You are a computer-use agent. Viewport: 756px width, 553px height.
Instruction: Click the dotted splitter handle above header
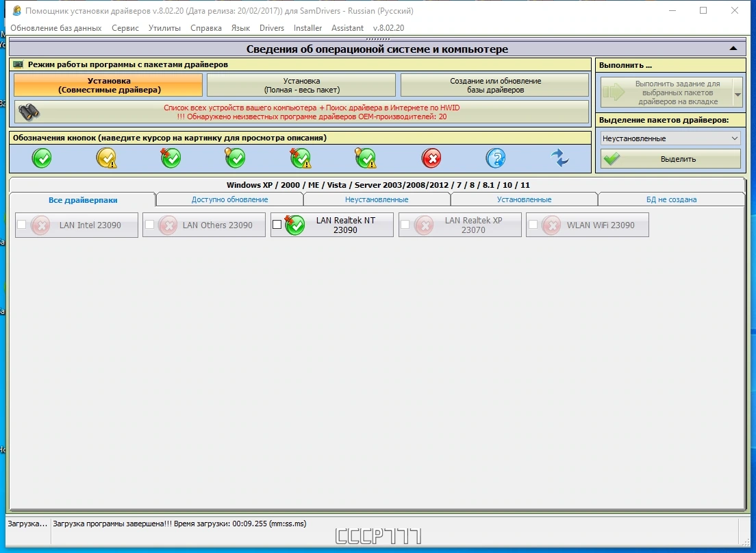point(377,39)
